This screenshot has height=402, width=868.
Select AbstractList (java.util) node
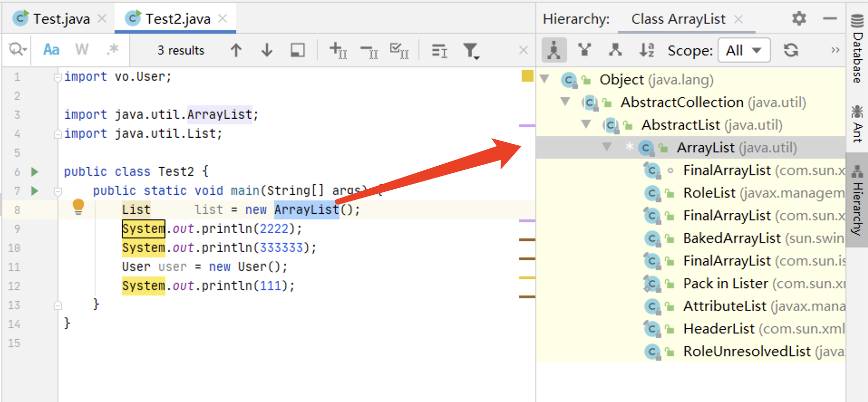coord(712,125)
